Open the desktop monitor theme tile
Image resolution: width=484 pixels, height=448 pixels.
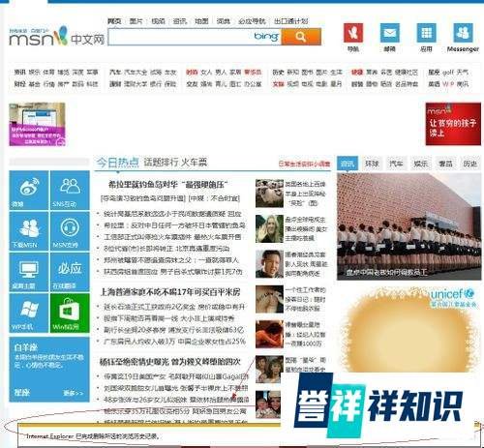point(29,272)
